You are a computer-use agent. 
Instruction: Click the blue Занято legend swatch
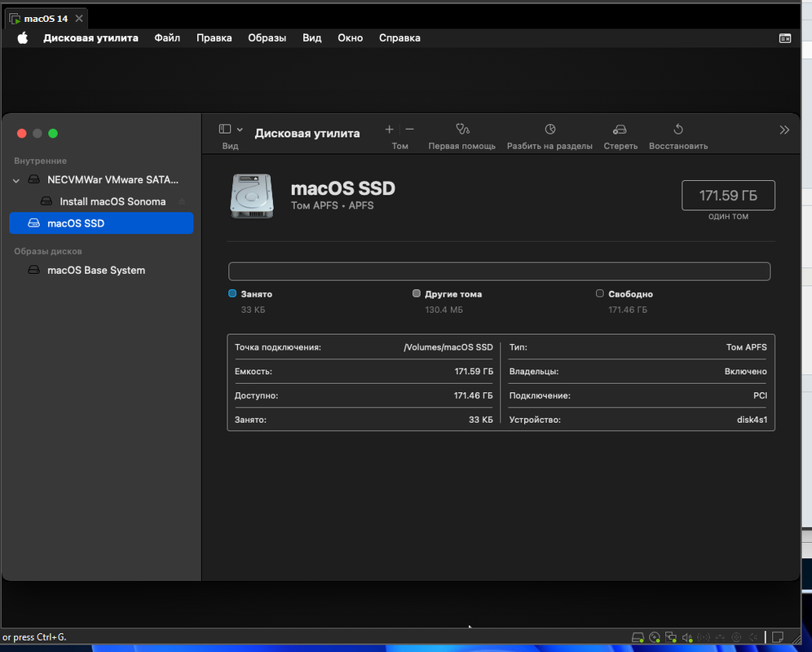(232, 293)
